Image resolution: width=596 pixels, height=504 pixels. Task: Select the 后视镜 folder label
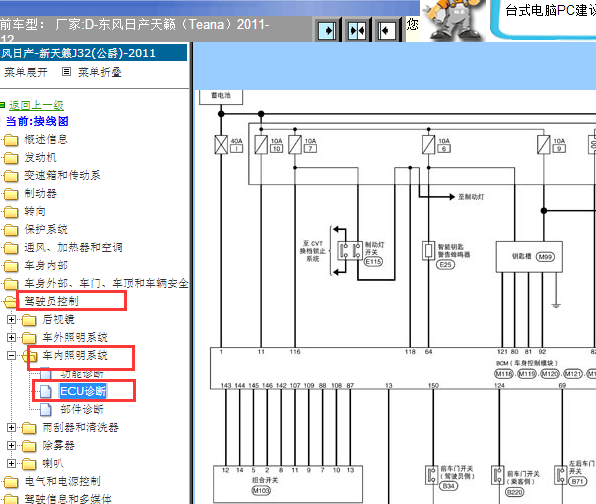coord(58,319)
